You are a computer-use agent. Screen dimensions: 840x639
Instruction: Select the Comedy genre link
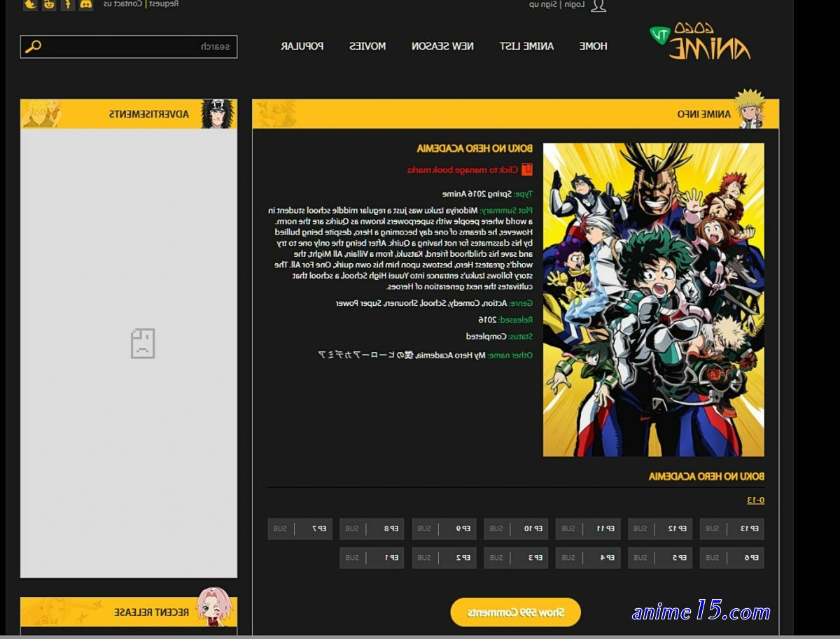click(463, 303)
